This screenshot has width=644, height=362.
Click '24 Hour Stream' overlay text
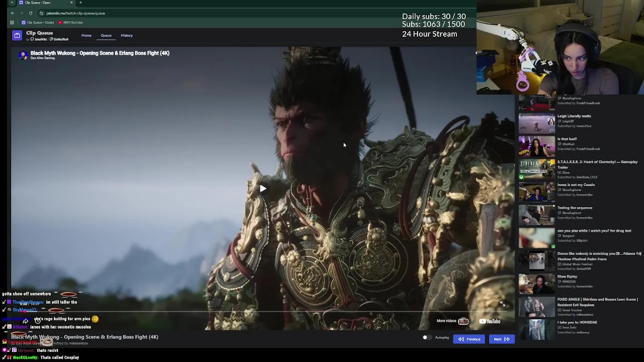coord(430,34)
